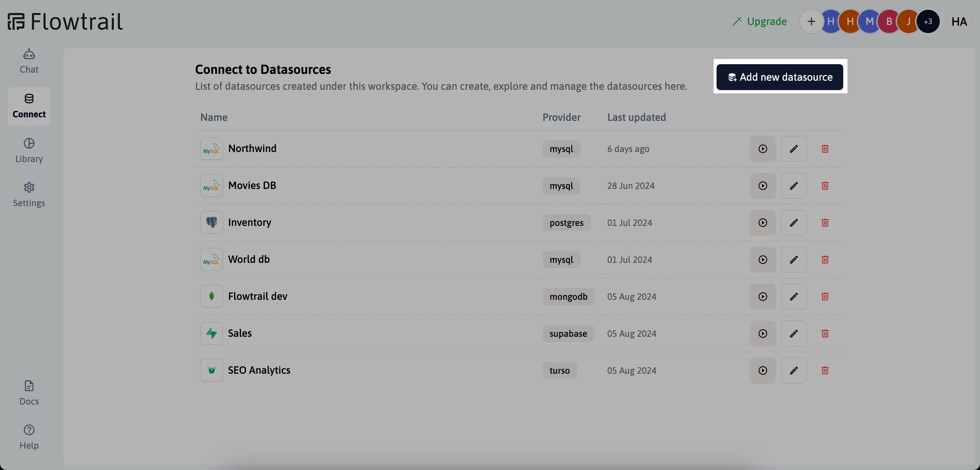This screenshot has width=980, height=470.
Task: Select the Flowtrail dev datasource name
Action: (258, 296)
